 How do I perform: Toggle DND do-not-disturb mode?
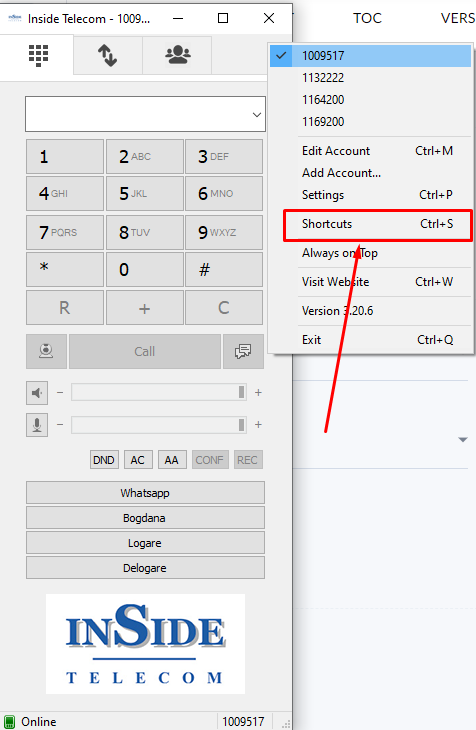coord(104,460)
